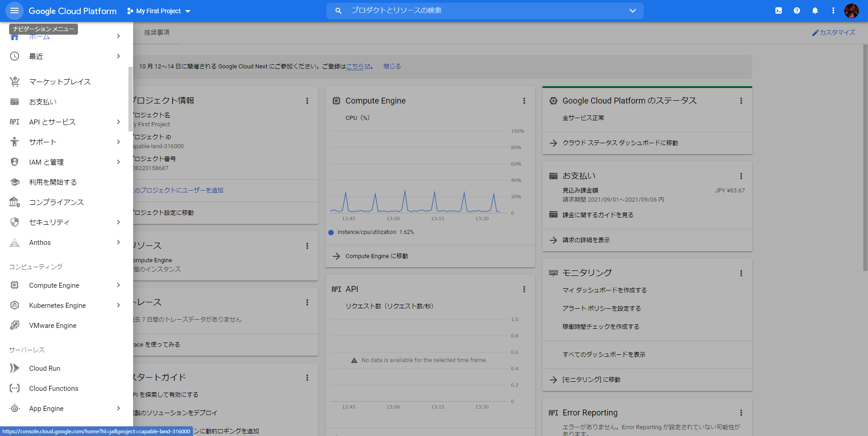Click 閉じる on the announcement banner
Viewport: 868px width, 436px height.
coord(392,66)
